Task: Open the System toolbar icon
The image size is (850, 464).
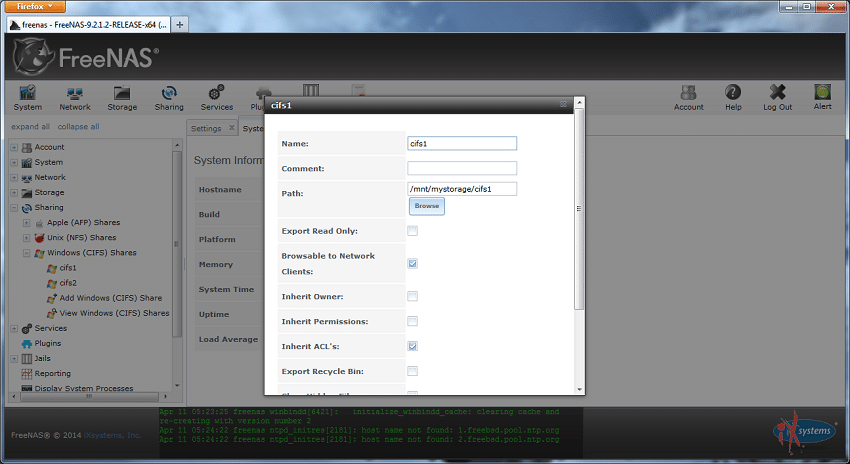Action: point(28,98)
